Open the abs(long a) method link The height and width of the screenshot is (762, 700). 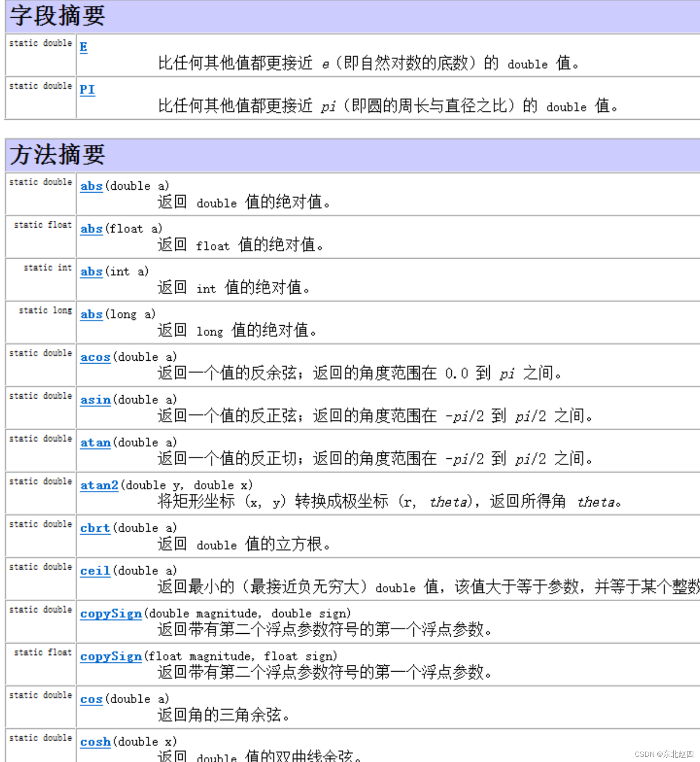[91, 315]
